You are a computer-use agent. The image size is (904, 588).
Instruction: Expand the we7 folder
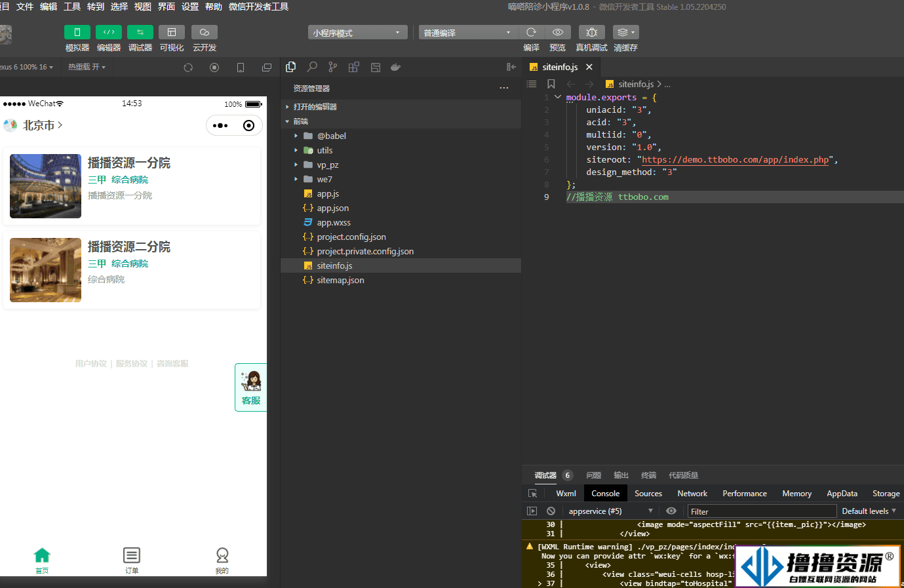coord(401,179)
